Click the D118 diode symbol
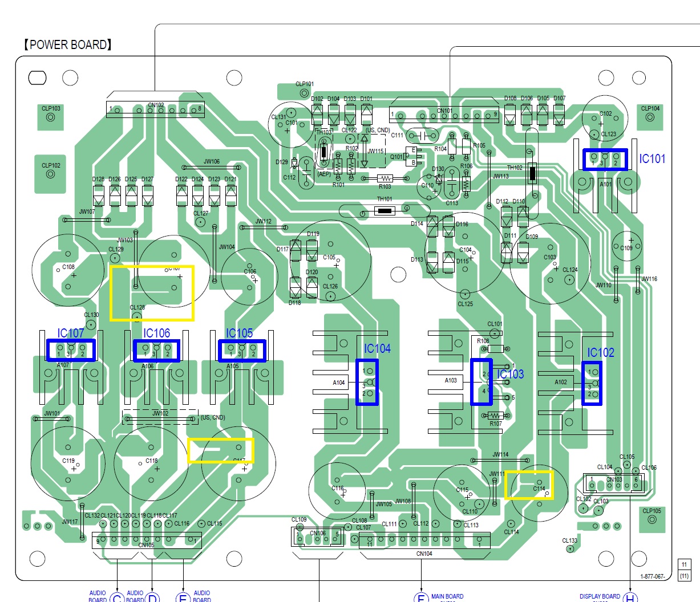 pos(295,288)
